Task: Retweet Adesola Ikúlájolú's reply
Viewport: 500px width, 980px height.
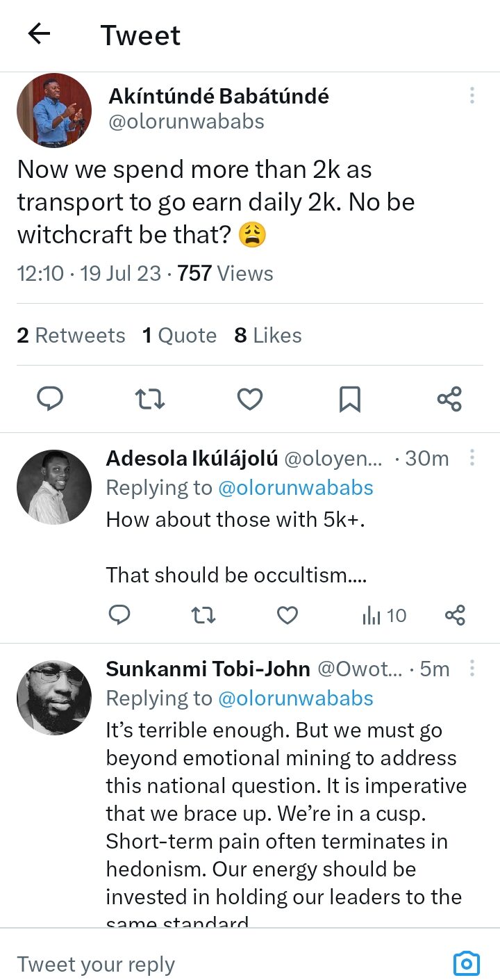Action: (x=203, y=615)
